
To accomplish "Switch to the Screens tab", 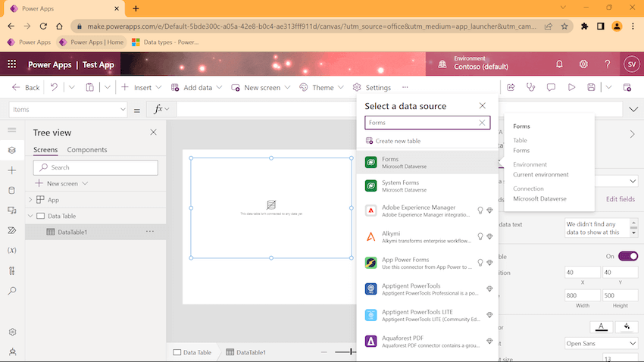I will click(x=45, y=150).
